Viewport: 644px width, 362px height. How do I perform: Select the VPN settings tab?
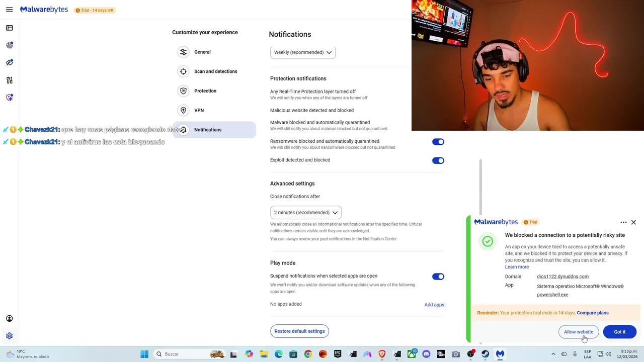[x=214, y=110]
